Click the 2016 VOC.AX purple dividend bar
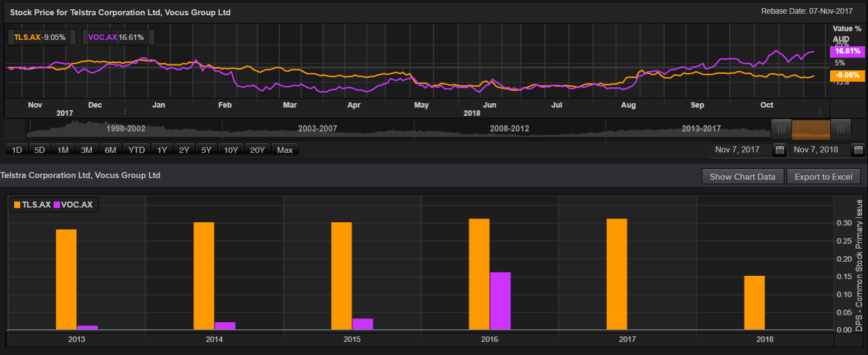Screen dimensions: 868x355 [x=501, y=301]
